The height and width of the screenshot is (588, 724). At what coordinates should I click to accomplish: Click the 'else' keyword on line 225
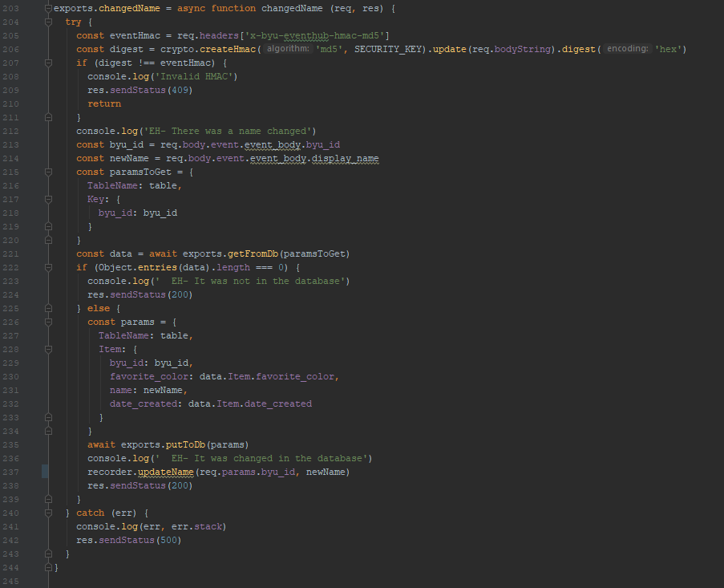pos(99,308)
